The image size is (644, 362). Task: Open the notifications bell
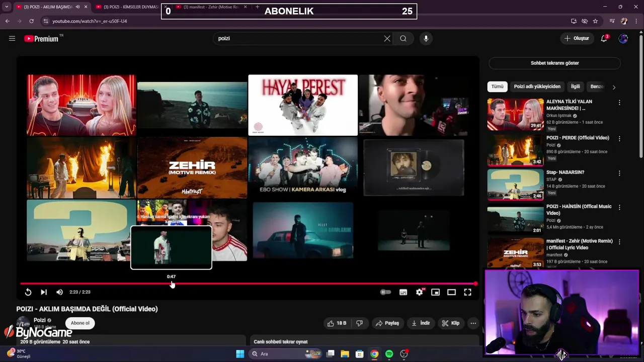point(604,38)
